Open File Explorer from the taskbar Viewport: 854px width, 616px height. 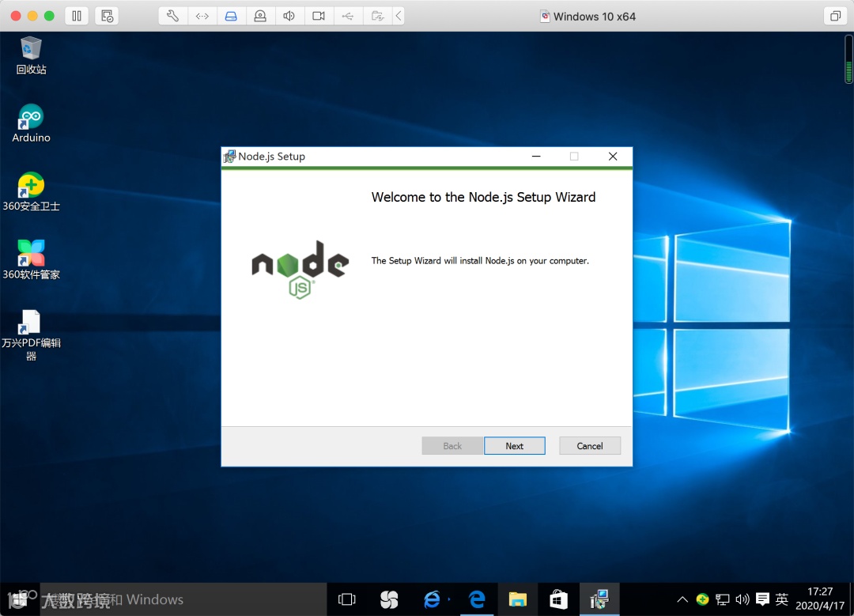tap(517, 599)
